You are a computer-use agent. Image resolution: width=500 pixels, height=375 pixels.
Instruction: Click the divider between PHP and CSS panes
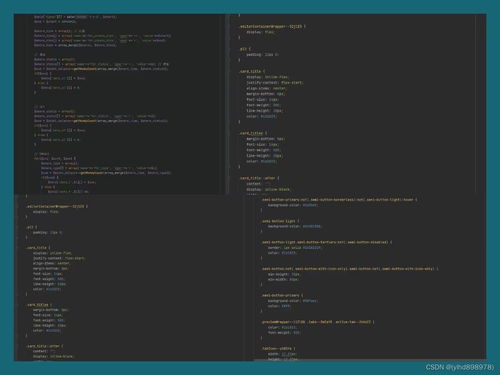coord(228,103)
